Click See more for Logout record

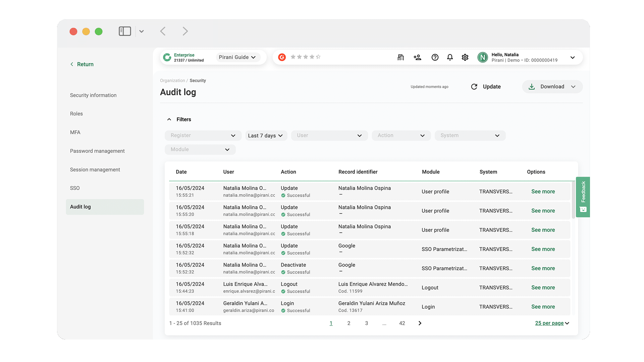point(543,288)
